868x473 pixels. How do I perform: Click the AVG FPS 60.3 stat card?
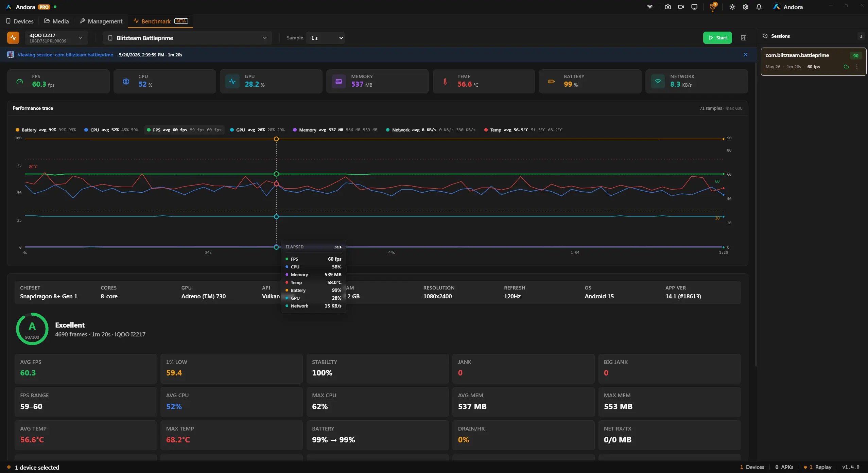pos(86,369)
